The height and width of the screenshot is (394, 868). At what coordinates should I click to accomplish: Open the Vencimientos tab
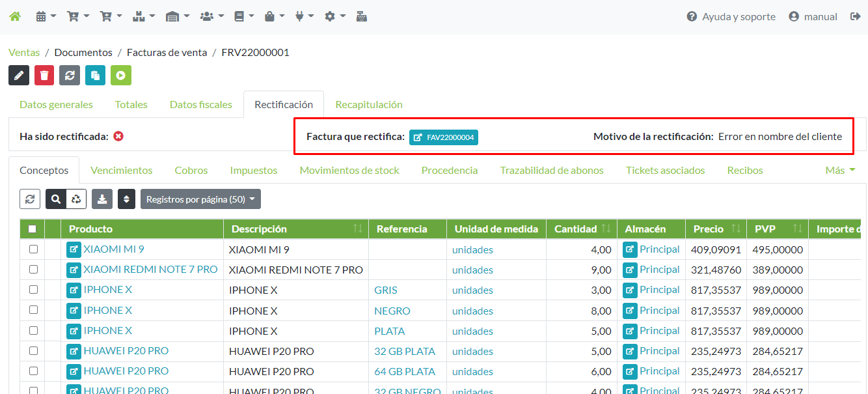pyautogui.click(x=121, y=170)
